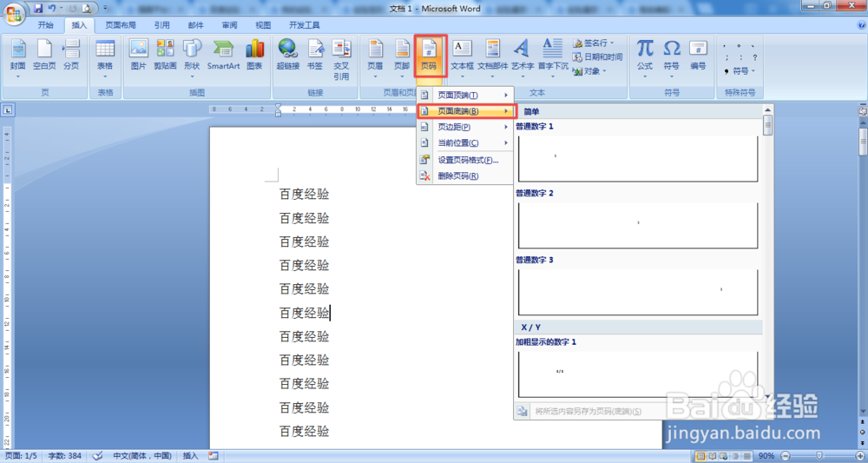
Task: Select the Plain Number 2 (普通数字 2) thumbnail
Action: pos(638,225)
